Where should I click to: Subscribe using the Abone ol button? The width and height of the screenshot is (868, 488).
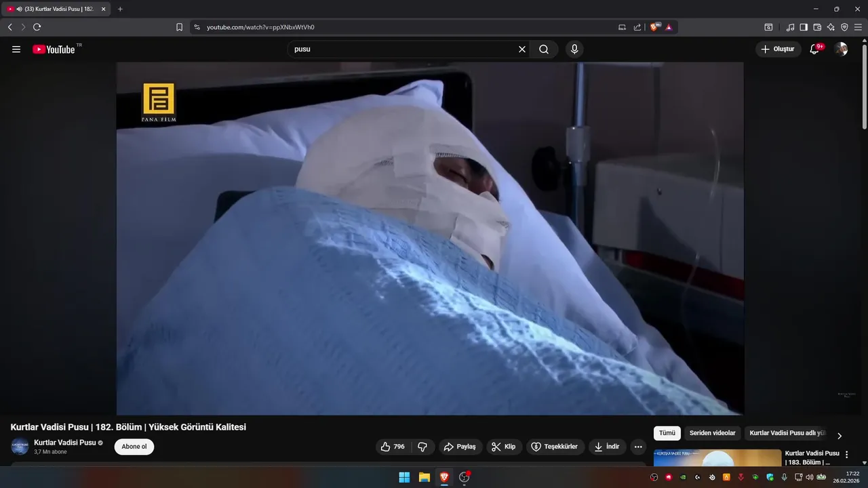click(x=134, y=447)
